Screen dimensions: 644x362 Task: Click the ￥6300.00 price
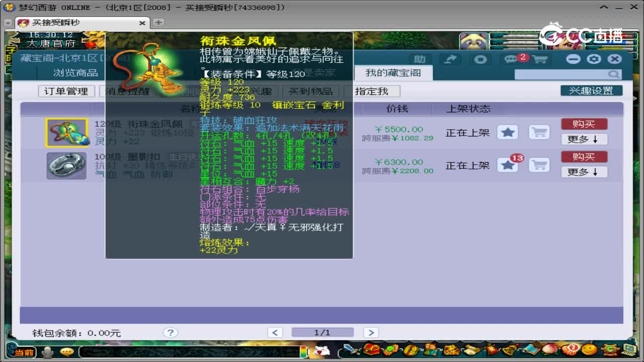click(399, 162)
